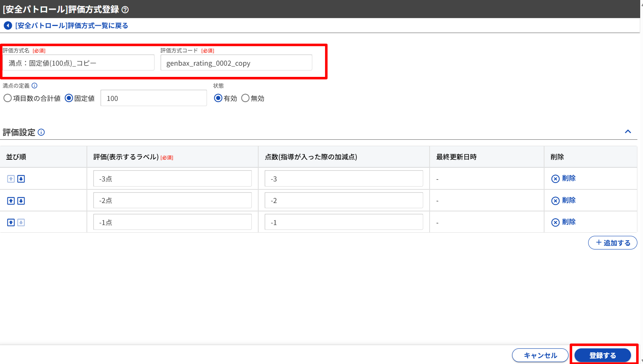The height and width of the screenshot is (364, 643).
Task: Move the -3点 row down
Action: coord(21,179)
